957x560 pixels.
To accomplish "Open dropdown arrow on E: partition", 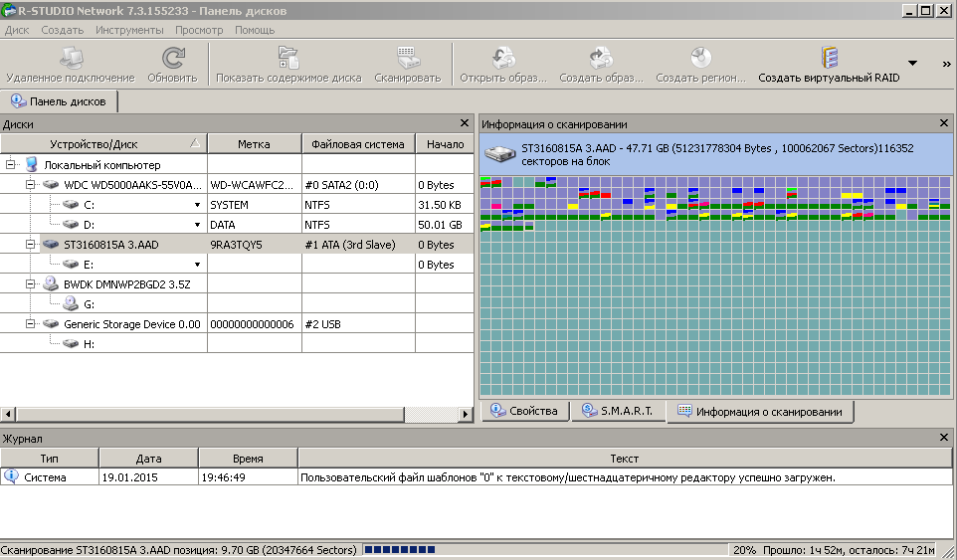I will click(x=197, y=265).
